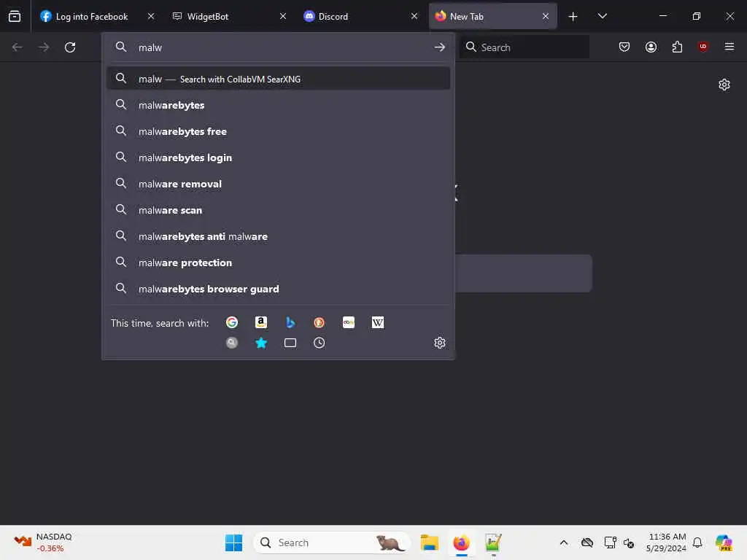Close the Log into Facebook tab

tap(151, 16)
